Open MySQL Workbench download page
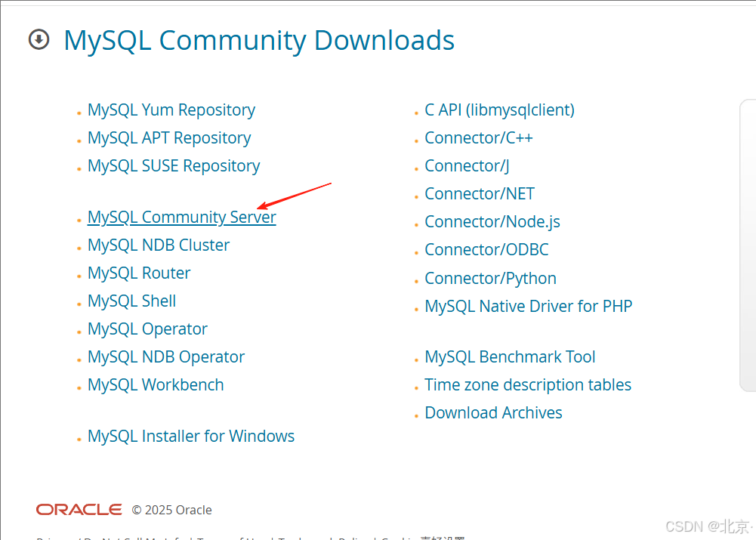The height and width of the screenshot is (540, 756). [156, 384]
